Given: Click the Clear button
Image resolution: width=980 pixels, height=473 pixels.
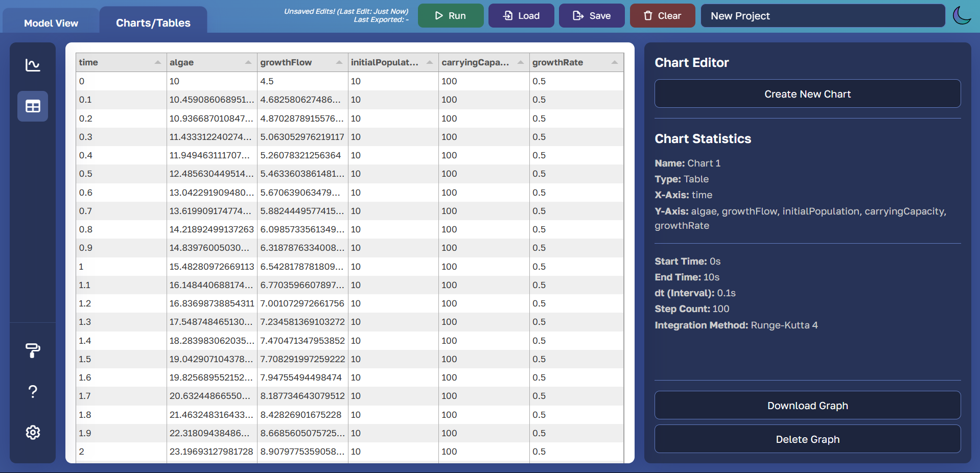Looking at the screenshot, I should pos(662,16).
